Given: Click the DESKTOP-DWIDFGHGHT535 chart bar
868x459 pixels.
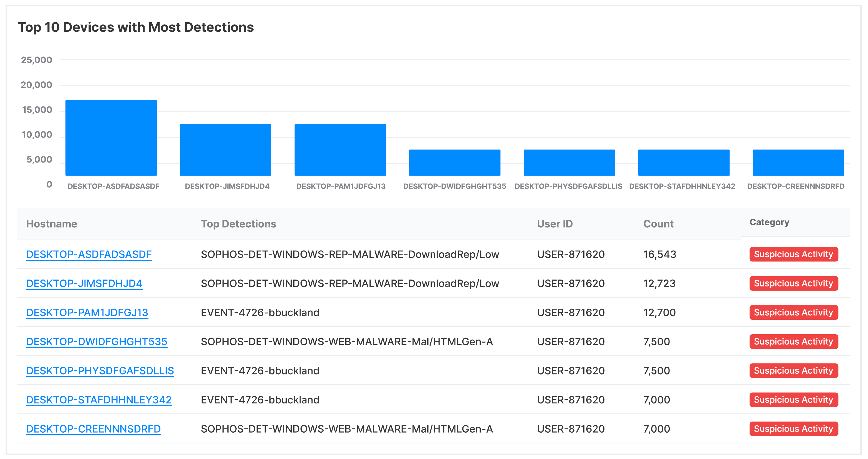Looking at the screenshot, I should click(x=455, y=163).
